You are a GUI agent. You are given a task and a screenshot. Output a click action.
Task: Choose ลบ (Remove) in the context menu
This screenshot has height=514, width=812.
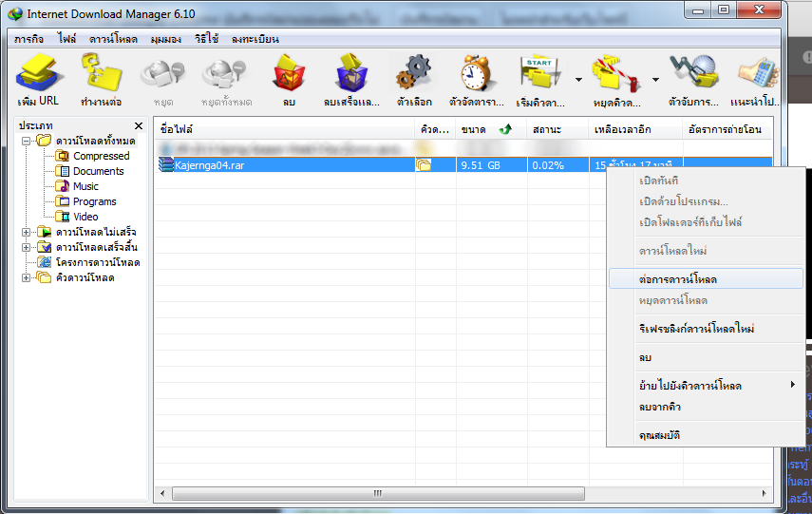(x=706, y=357)
